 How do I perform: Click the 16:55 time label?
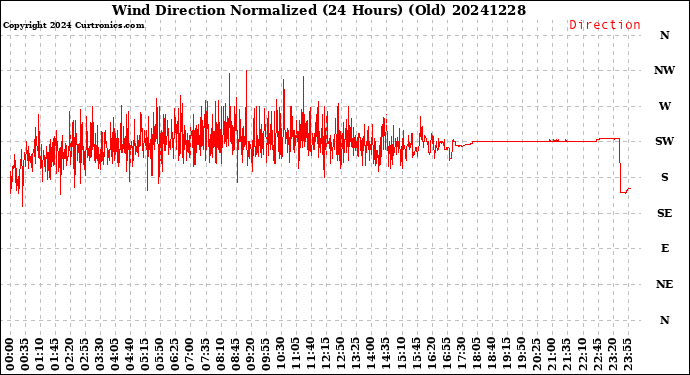point(446,354)
